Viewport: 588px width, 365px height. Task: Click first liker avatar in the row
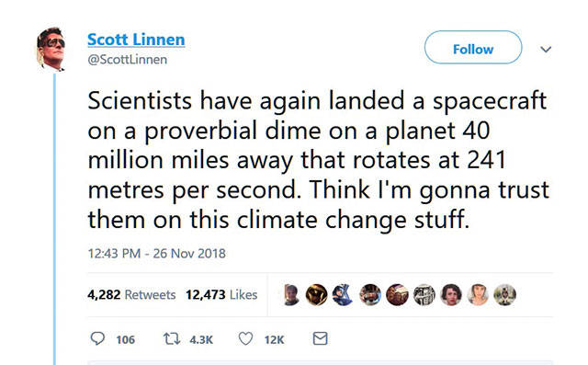tap(291, 295)
